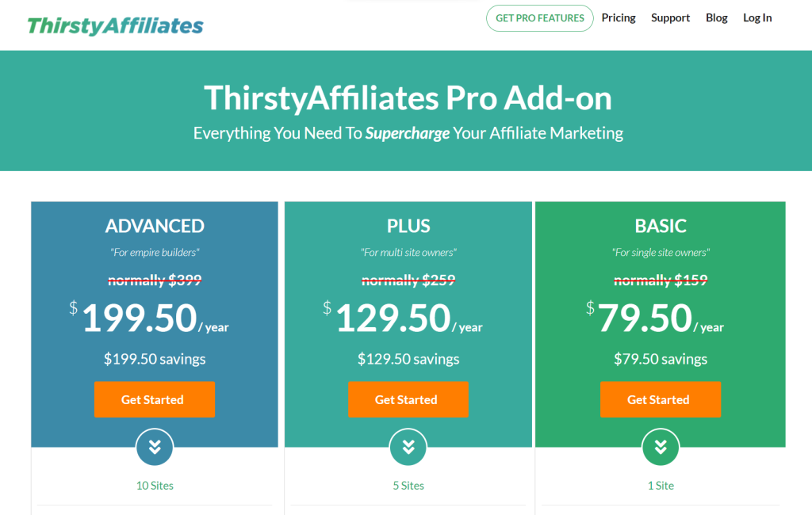Viewport: 812px width, 515px height.
Task: Expand the Plus plan details chevron
Action: pos(408,448)
